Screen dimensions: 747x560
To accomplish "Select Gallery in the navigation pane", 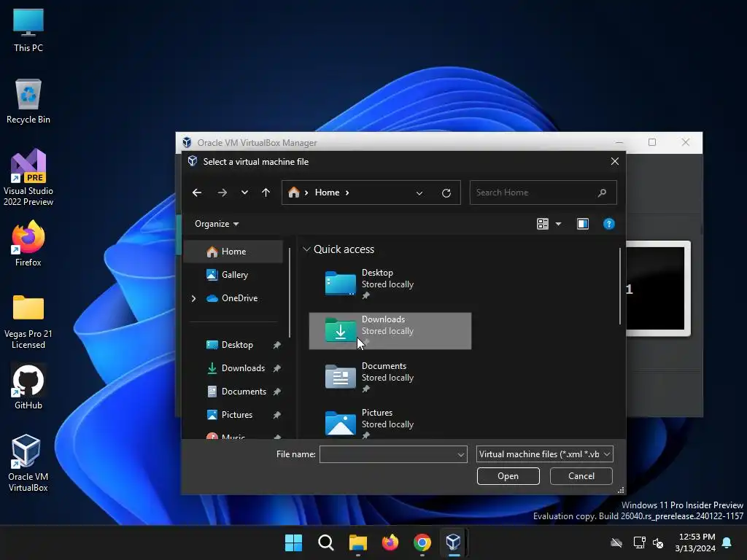I will (x=233, y=275).
